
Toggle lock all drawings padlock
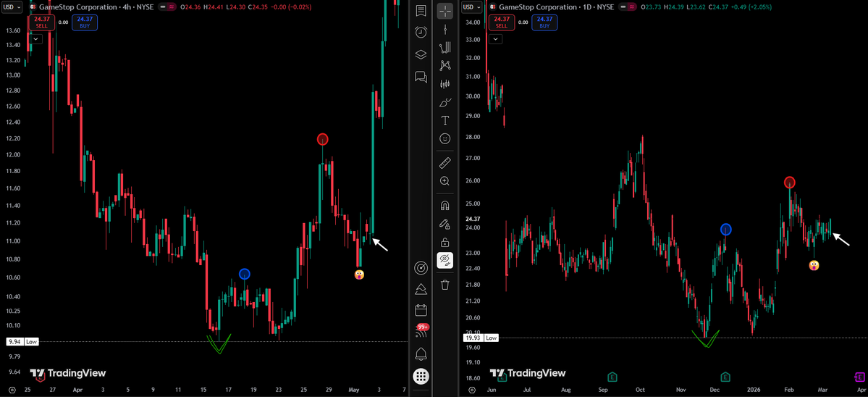445,242
